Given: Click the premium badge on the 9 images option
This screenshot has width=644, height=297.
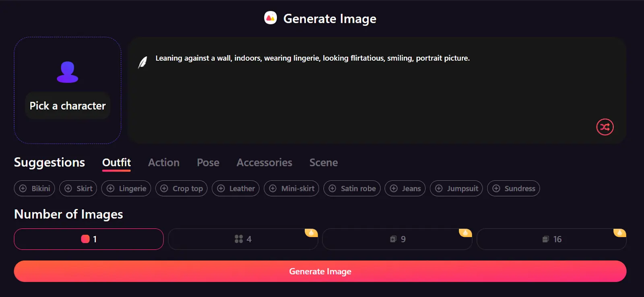Looking at the screenshot, I should [x=465, y=233].
